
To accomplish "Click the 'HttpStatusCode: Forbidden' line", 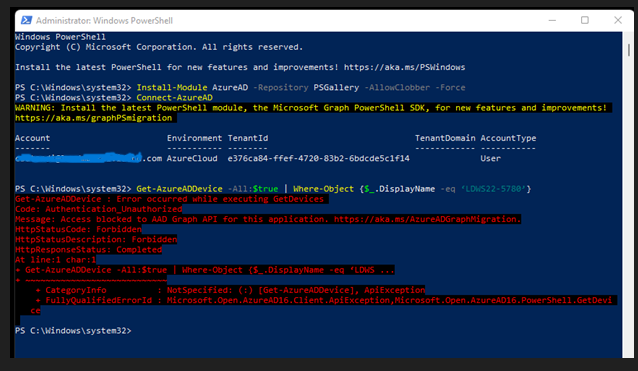I will [78, 229].
